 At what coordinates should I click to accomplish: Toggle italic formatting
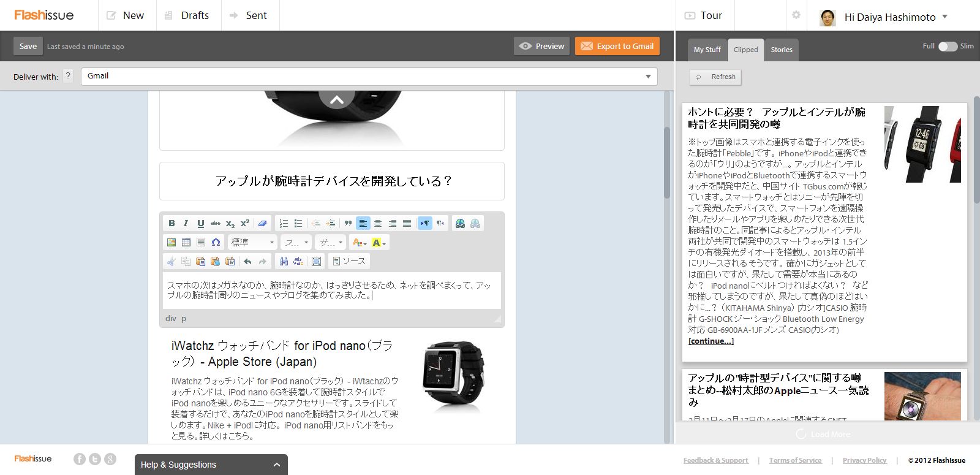[186, 223]
